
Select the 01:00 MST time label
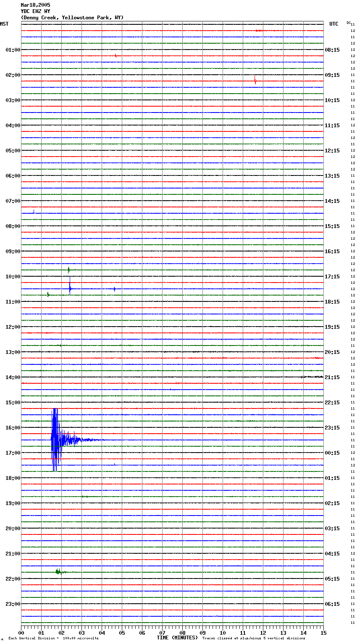tap(13, 50)
